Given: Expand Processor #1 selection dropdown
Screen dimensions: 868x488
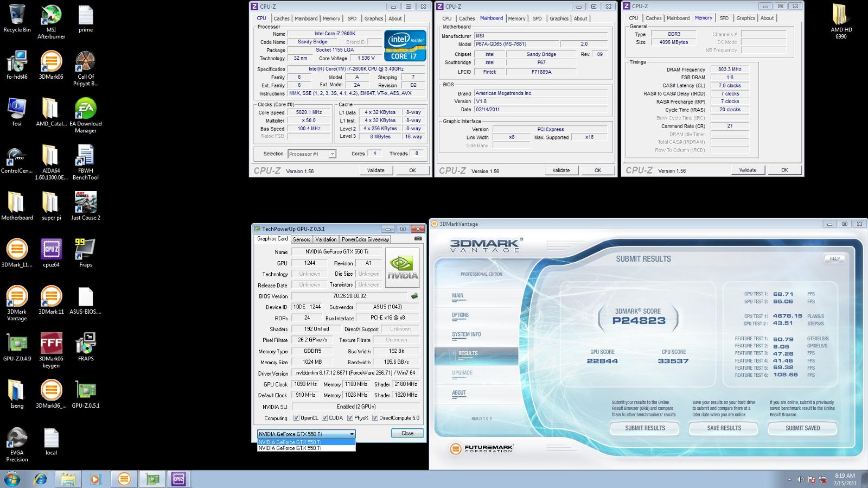Looking at the screenshot, I should click(x=311, y=154).
